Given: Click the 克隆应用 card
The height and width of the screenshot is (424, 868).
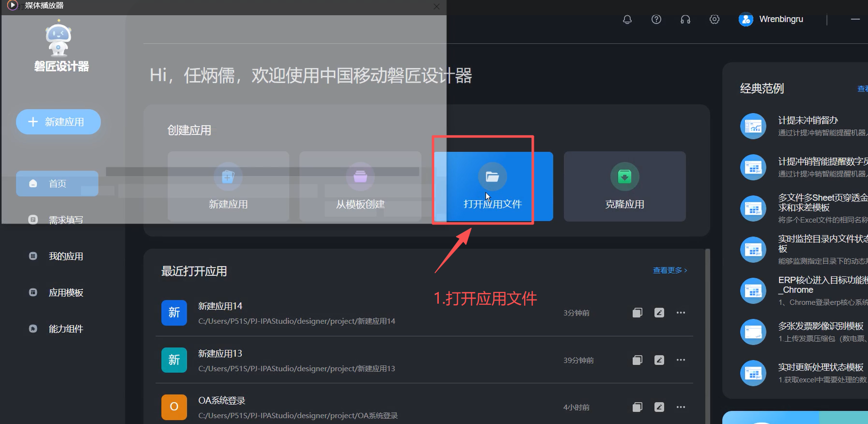Looking at the screenshot, I should (625, 186).
